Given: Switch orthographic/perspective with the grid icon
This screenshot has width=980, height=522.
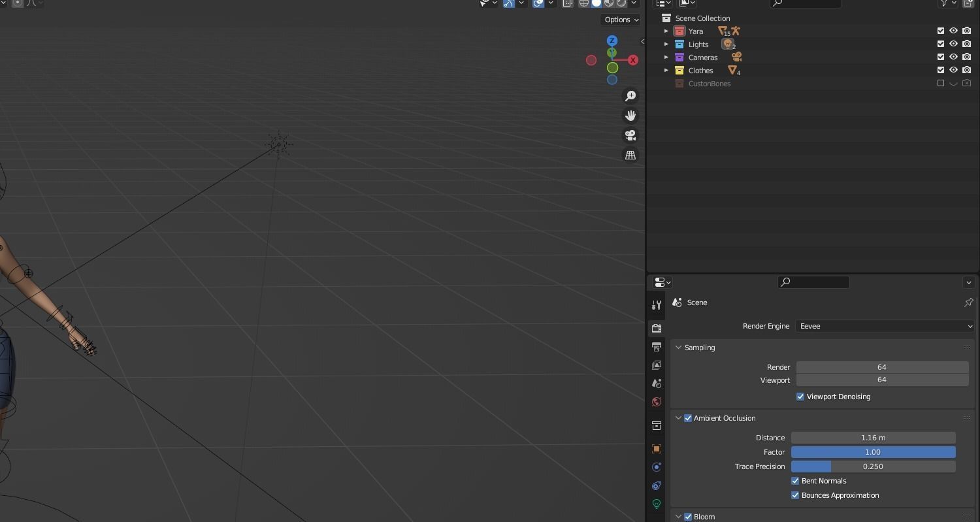Looking at the screenshot, I should coord(630,155).
